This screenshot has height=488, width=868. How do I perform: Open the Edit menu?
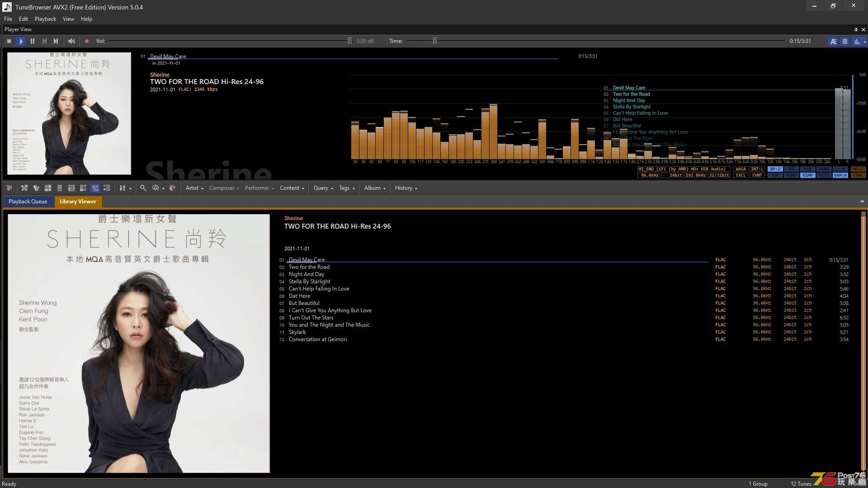click(24, 19)
